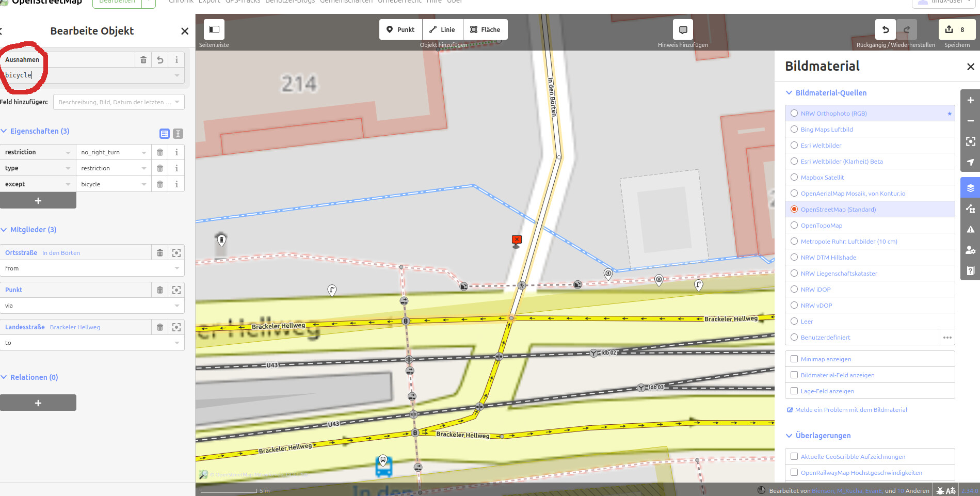Screen dimensions: 980x496
Task: Open the 'from' role dropdown
Action: tap(177, 268)
